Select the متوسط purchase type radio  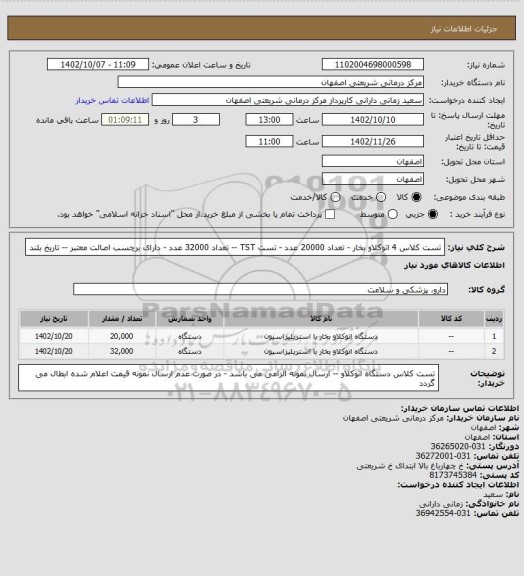coord(393,214)
